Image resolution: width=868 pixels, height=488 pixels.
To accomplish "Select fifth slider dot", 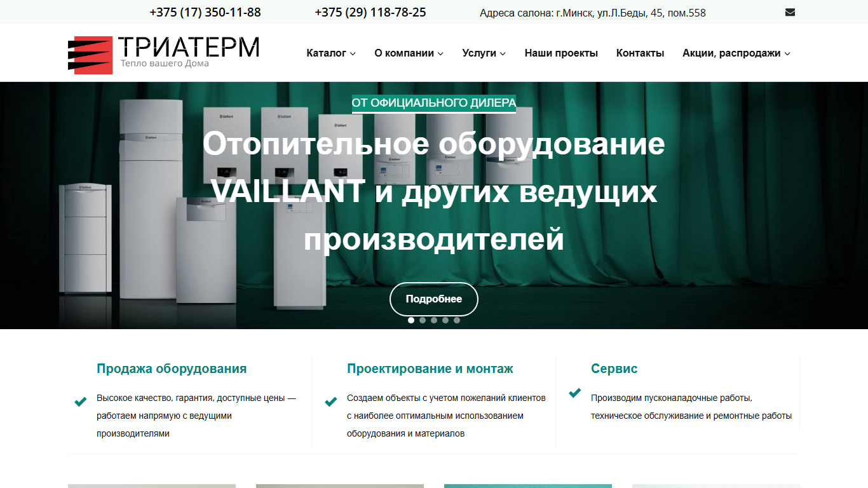I will click(457, 320).
